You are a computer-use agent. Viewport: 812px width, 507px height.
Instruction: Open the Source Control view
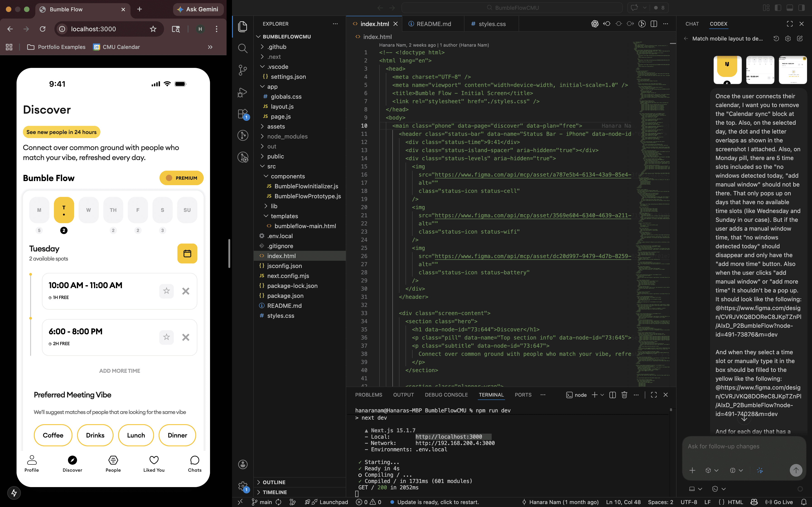243,70
